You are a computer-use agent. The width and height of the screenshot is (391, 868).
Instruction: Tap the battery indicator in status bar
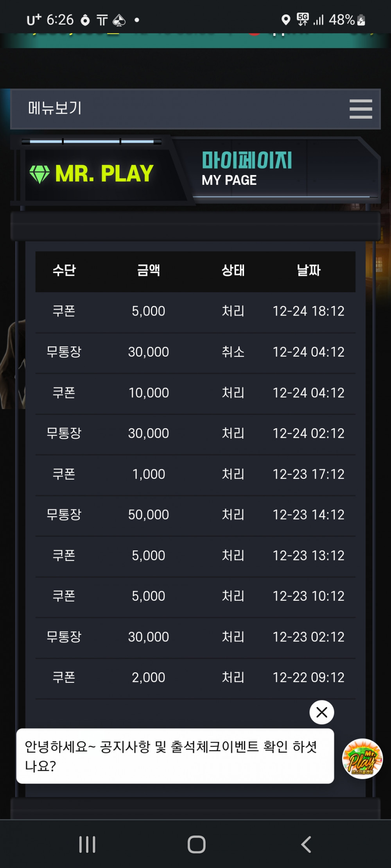tap(361, 20)
